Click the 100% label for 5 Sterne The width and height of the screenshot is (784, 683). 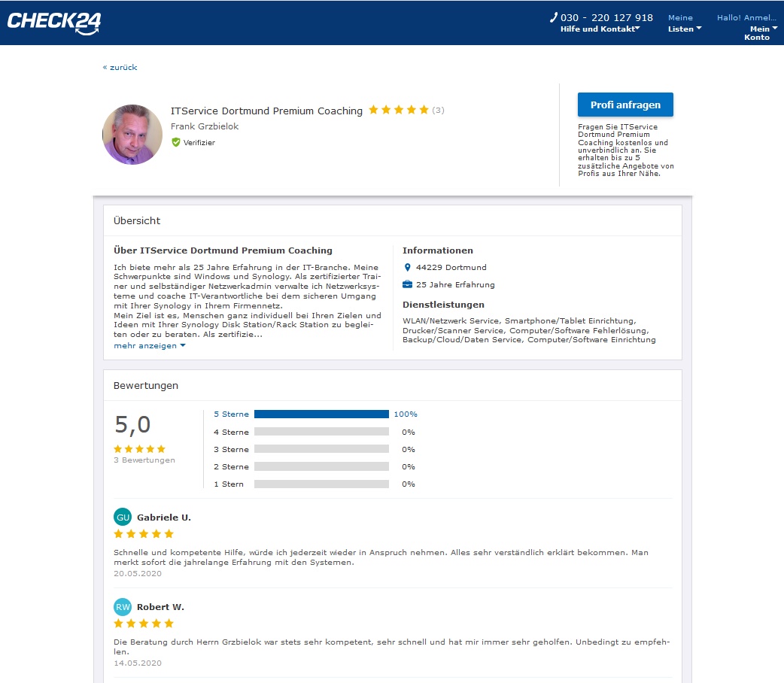click(x=406, y=414)
